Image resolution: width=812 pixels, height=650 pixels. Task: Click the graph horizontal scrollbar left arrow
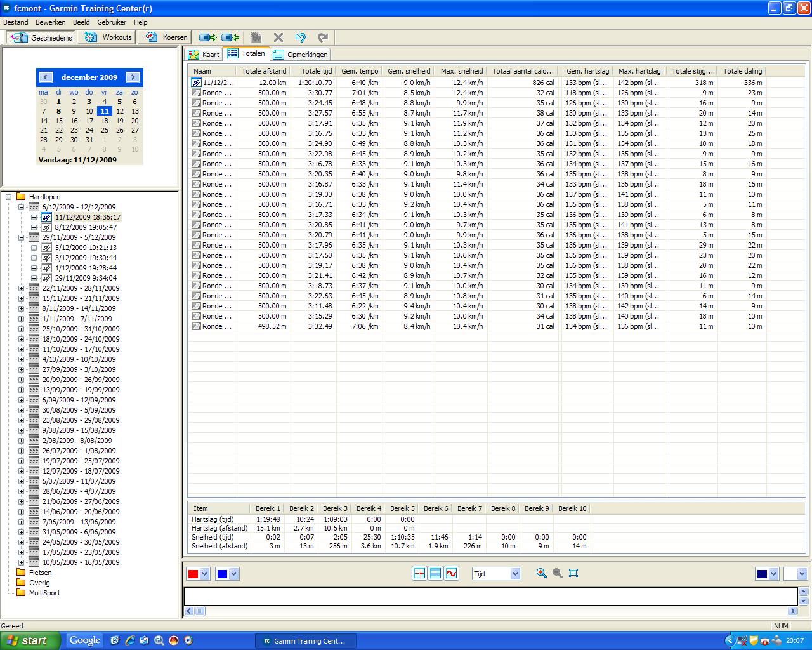(x=188, y=611)
